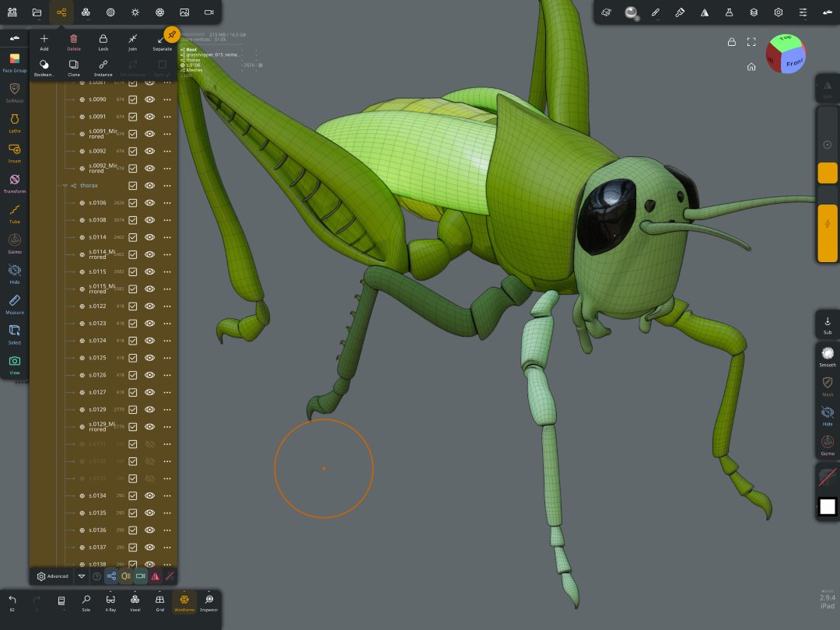Open the three-dots menu for s.0136
Screen dimensions: 840x630
167,530
